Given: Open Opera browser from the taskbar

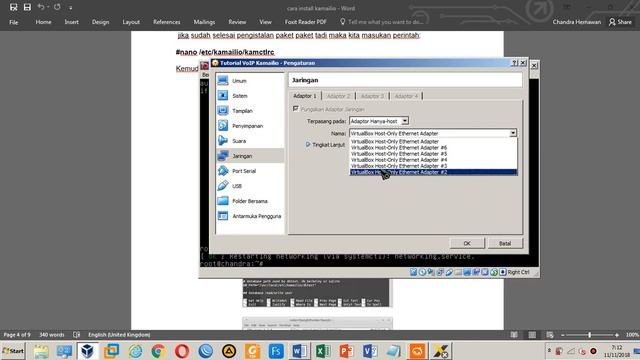Looking at the screenshot, I should pos(182,351).
